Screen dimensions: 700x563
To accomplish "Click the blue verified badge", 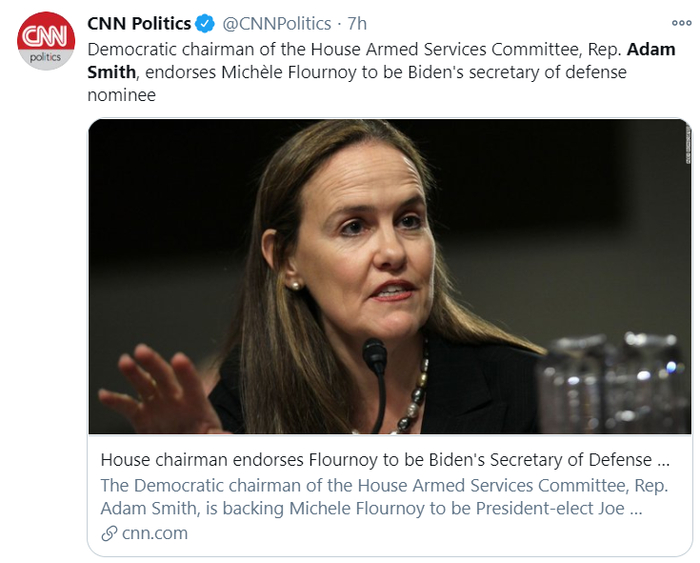I will click(206, 24).
